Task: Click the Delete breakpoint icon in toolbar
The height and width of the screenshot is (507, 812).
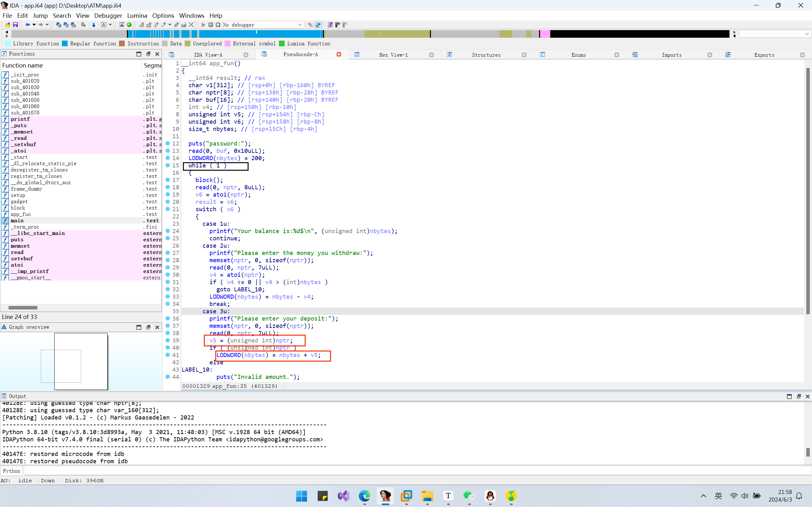Action: tap(345, 25)
